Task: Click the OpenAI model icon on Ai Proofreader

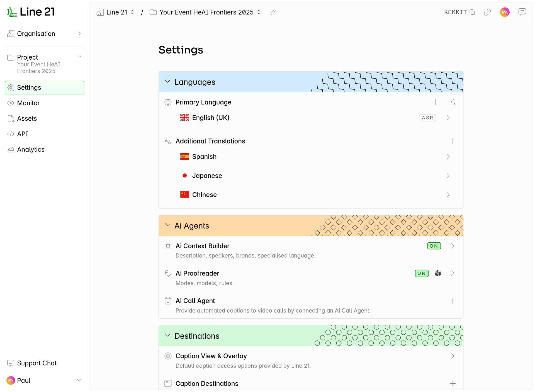Action: (x=438, y=273)
